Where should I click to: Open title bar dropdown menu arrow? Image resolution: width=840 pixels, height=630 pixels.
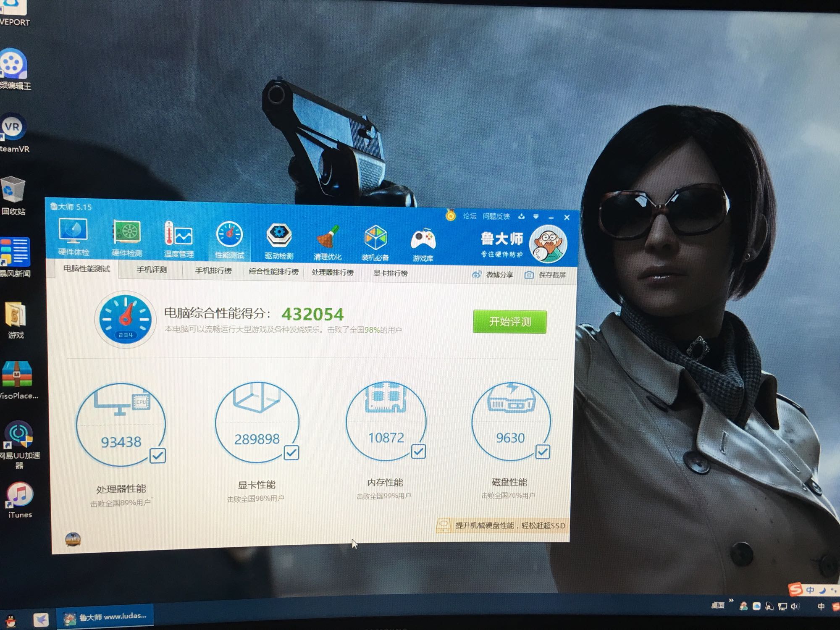(536, 217)
